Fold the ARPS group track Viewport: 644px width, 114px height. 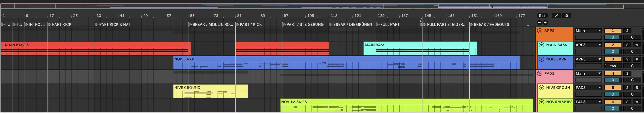click(539, 31)
